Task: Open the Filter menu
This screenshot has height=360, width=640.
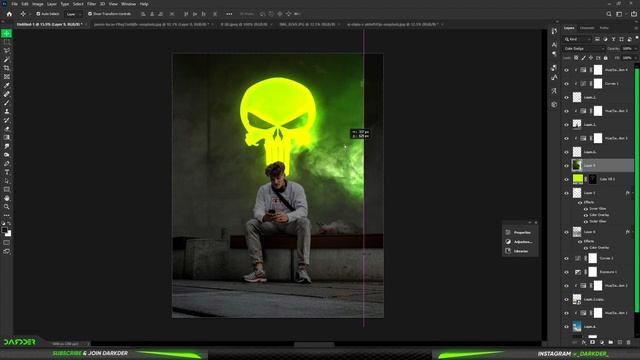Action: click(x=91, y=4)
